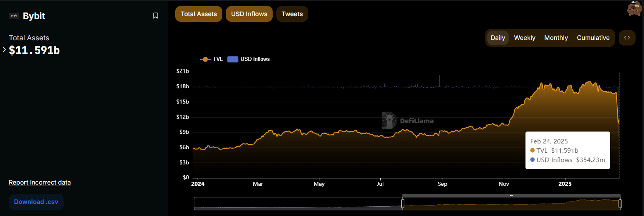The width and height of the screenshot is (644, 216).
Task: Switch to the Cumulative view
Action: point(593,38)
